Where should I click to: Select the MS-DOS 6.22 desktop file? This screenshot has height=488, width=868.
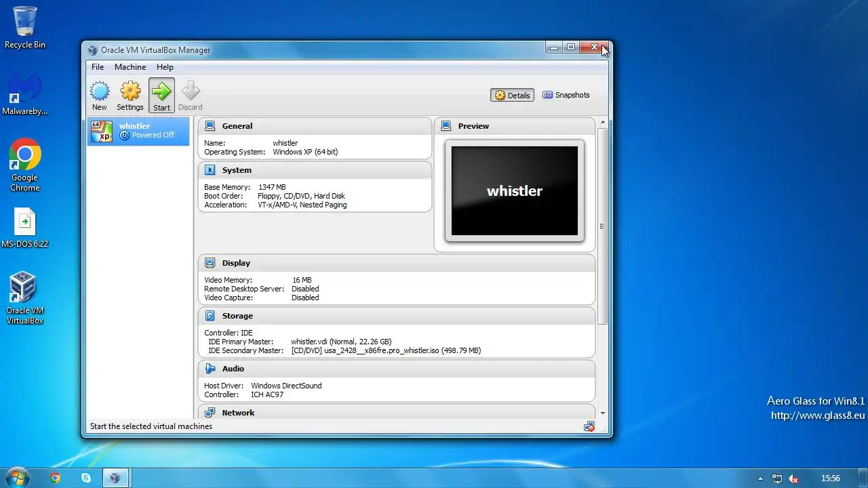(25, 228)
